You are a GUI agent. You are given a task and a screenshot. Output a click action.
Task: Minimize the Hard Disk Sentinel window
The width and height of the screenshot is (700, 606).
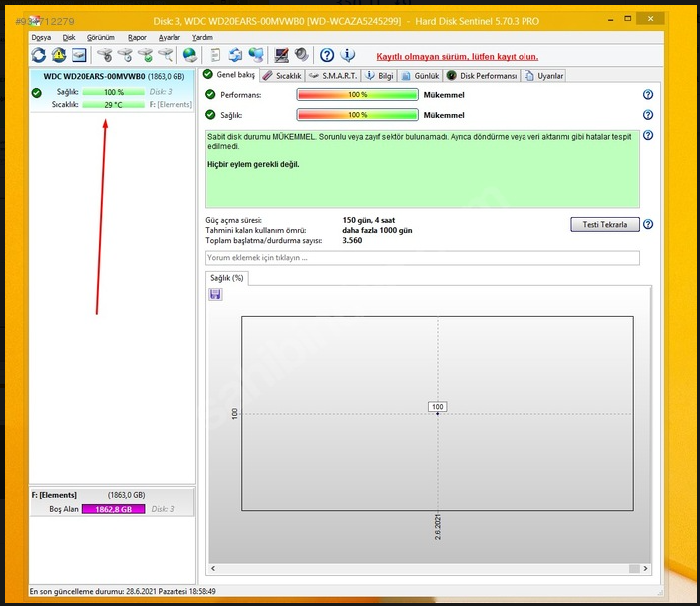(x=610, y=20)
